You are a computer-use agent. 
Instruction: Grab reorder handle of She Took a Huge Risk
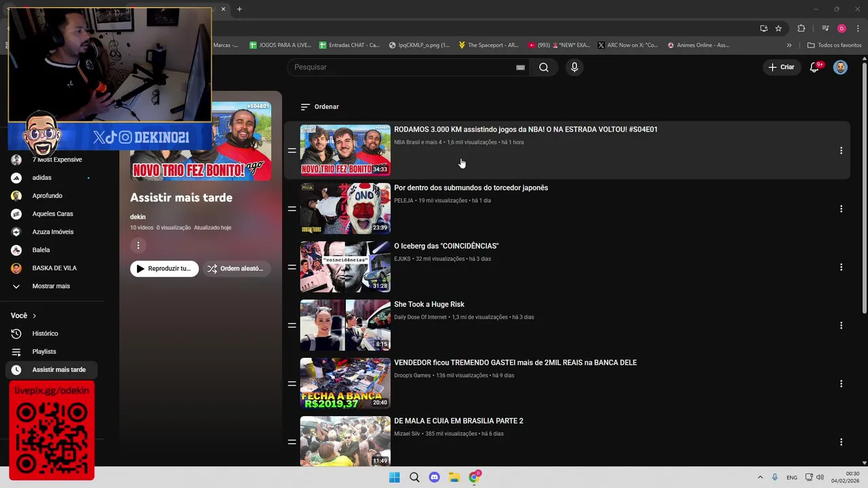click(x=292, y=325)
